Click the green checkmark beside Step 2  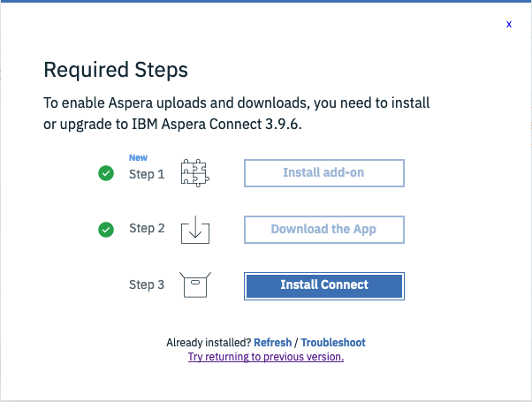[x=106, y=229]
